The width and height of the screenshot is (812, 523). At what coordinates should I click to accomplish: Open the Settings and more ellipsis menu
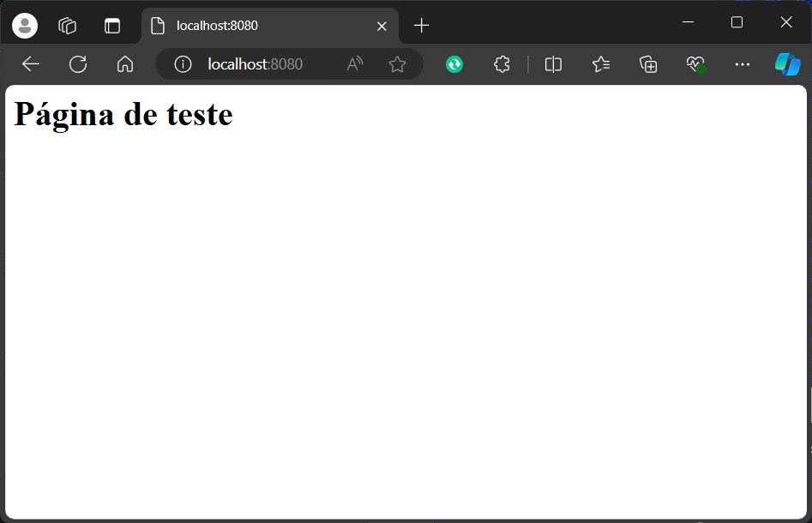pos(743,64)
